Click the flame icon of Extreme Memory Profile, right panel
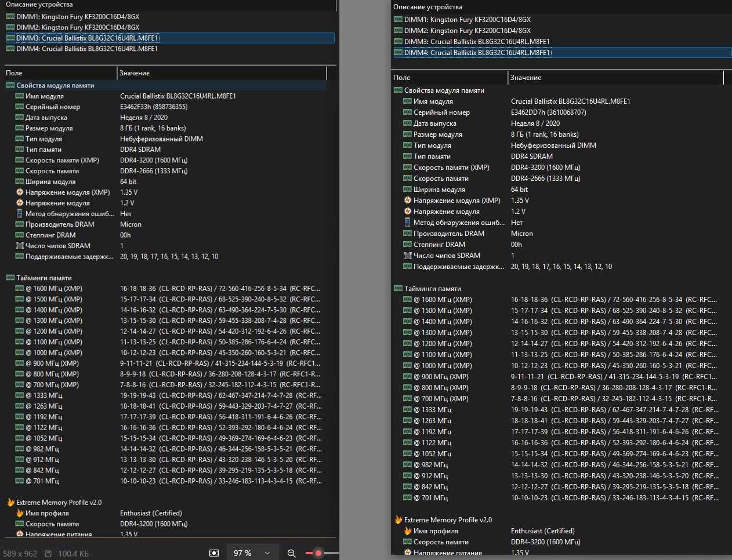 (x=398, y=520)
